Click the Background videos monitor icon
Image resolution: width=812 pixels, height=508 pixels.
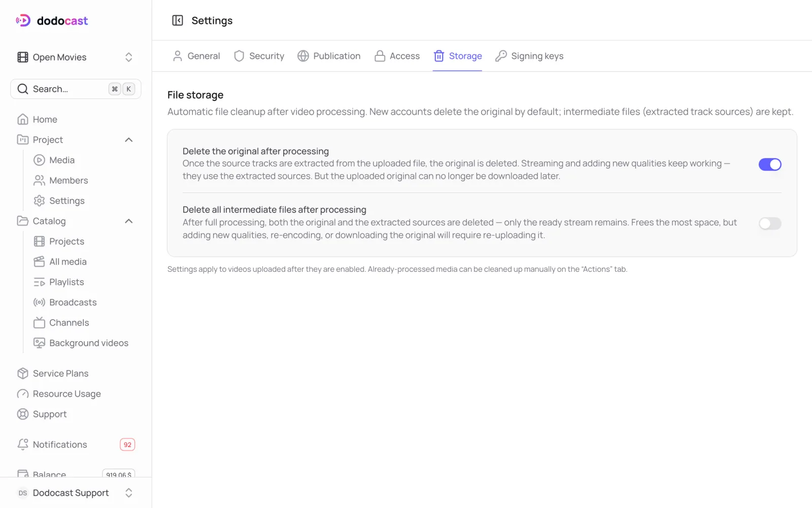coord(39,343)
